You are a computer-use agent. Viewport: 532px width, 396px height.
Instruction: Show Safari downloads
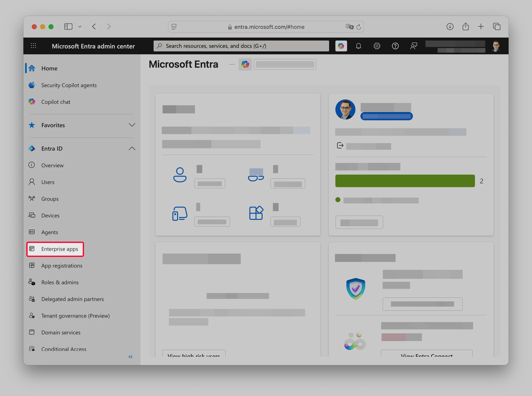(450, 26)
